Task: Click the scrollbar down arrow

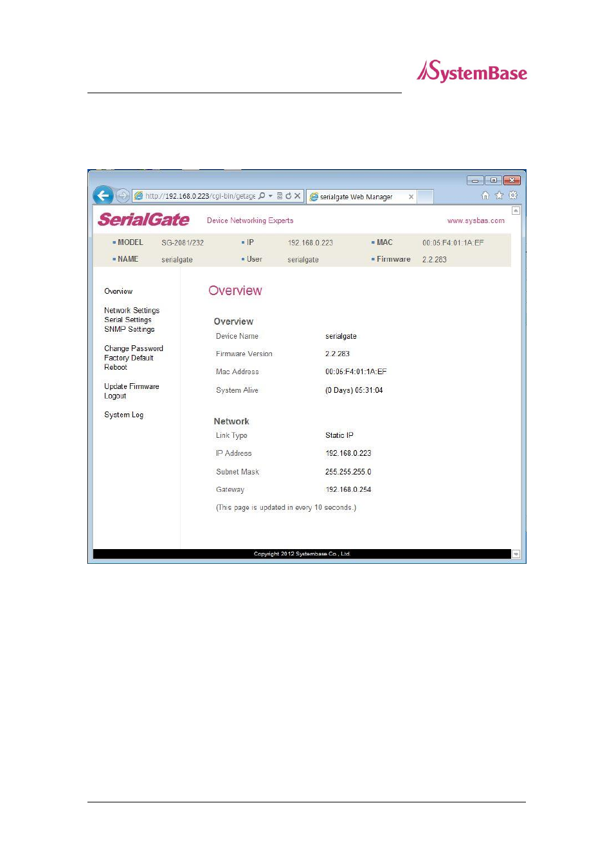Action: pyautogui.click(x=516, y=554)
